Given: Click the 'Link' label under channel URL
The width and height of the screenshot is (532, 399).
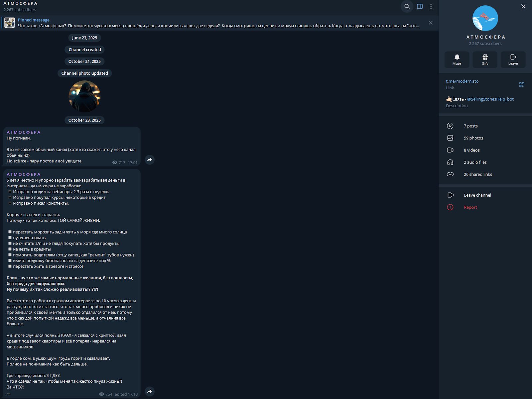Looking at the screenshot, I should (450, 88).
